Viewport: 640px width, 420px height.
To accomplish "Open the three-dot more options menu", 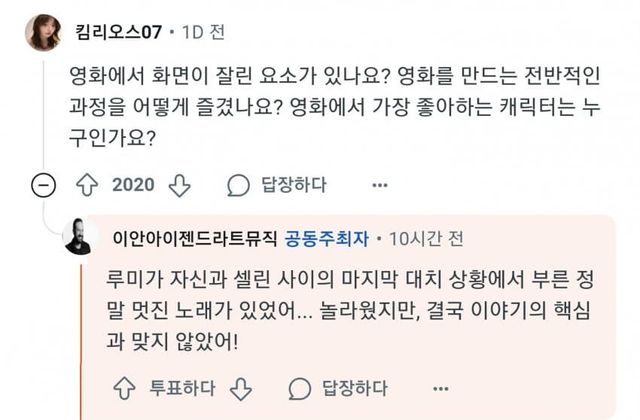I will click(379, 185).
